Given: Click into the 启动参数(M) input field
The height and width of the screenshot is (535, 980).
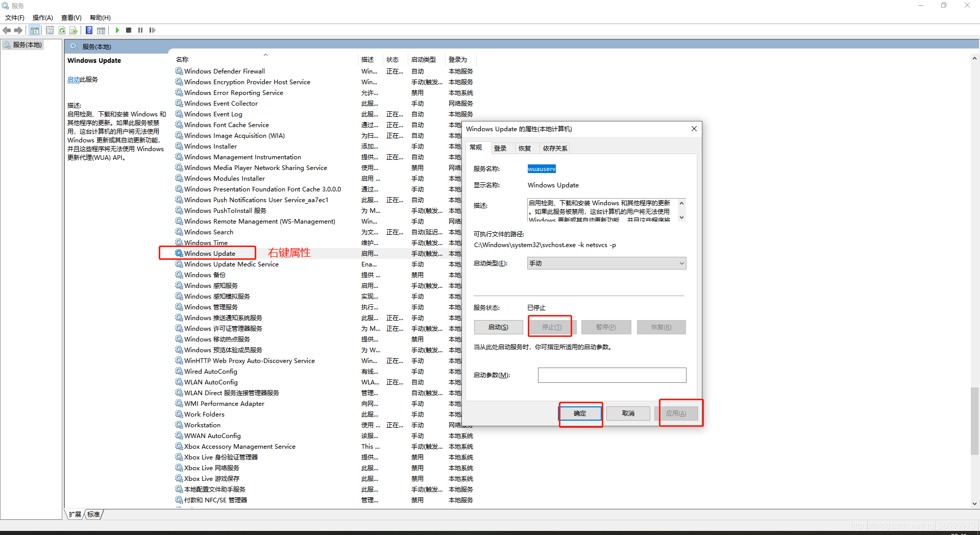Looking at the screenshot, I should (x=612, y=375).
